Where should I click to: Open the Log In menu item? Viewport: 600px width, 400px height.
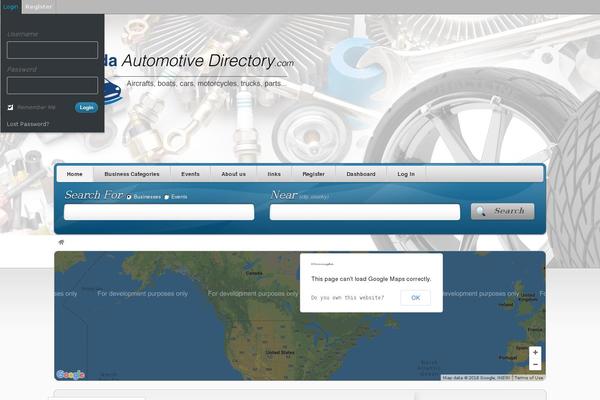[x=406, y=174]
